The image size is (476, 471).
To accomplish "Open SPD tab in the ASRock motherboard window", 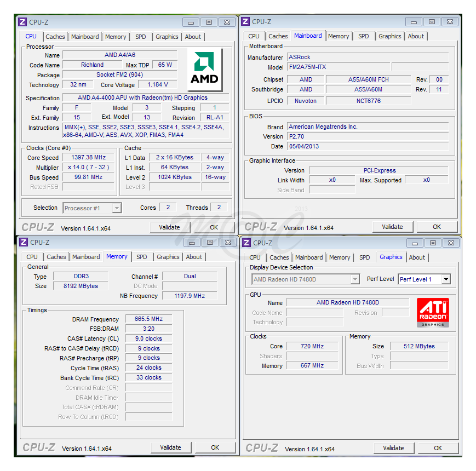I will pyautogui.click(x=364, y=36).
